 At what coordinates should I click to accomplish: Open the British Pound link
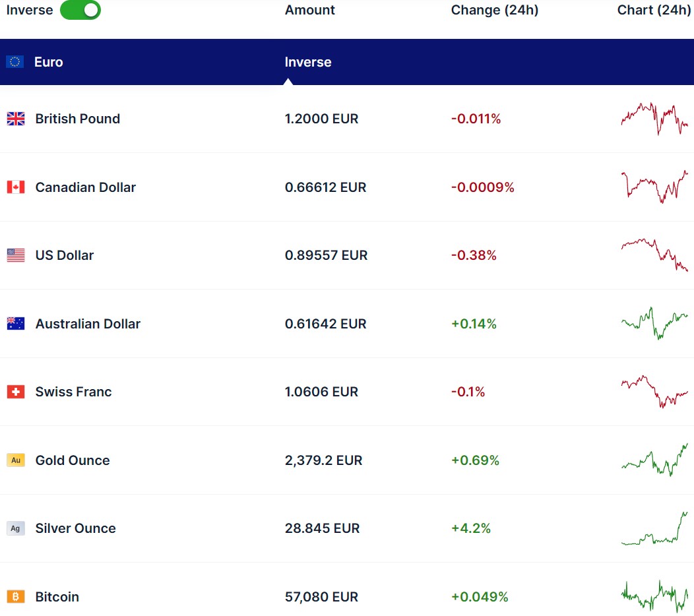77,119
